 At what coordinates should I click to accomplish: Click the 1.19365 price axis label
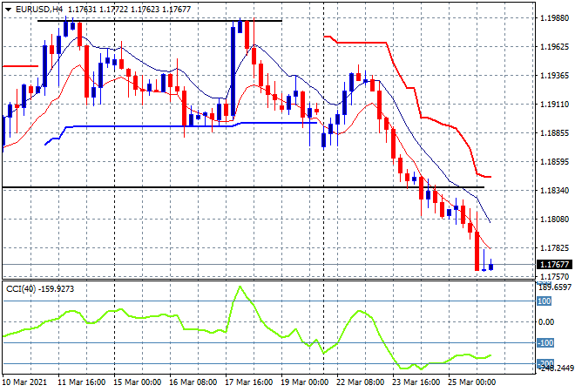(554, 75)
